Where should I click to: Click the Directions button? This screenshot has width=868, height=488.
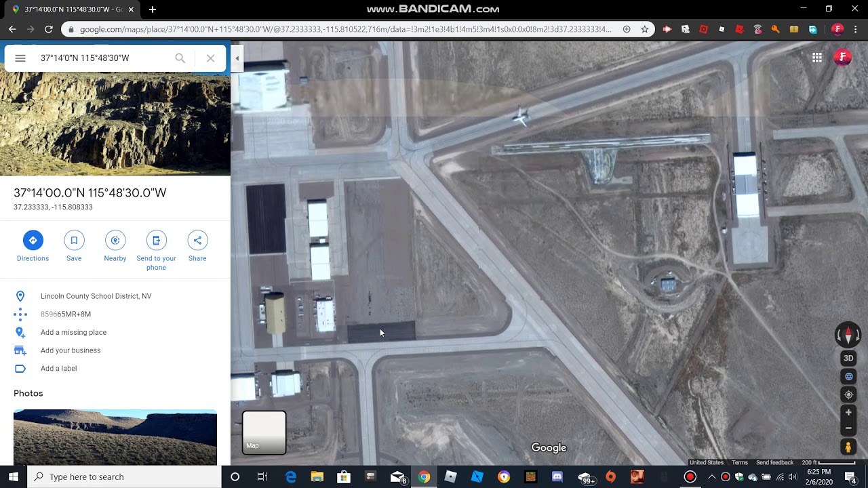(33, 247)
